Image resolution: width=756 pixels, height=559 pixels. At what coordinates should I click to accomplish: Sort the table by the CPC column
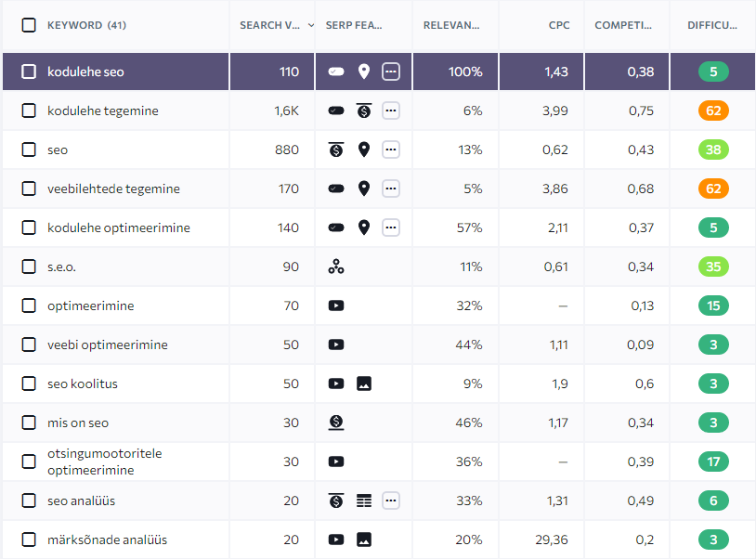coord(559,25)
